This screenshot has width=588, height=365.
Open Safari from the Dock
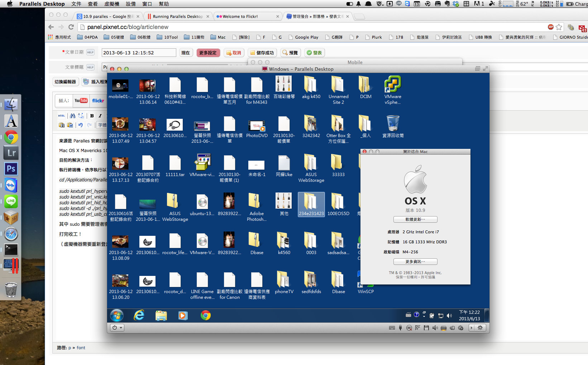point(11,234)
